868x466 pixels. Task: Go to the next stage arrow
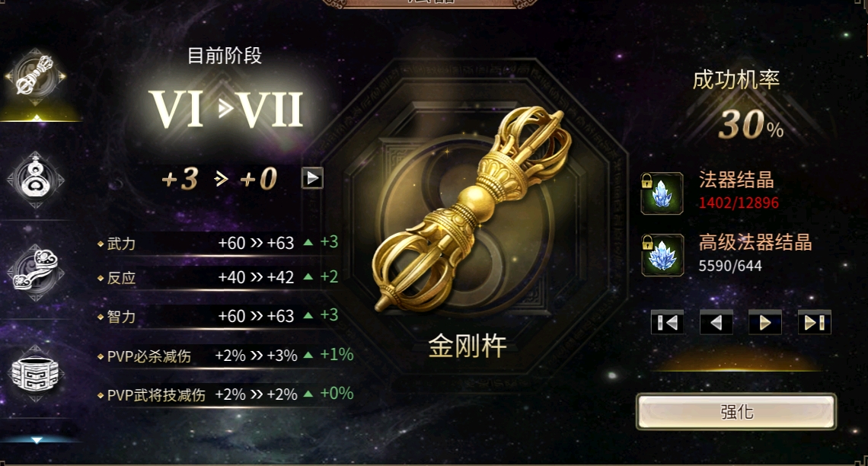tap(764, 322)
